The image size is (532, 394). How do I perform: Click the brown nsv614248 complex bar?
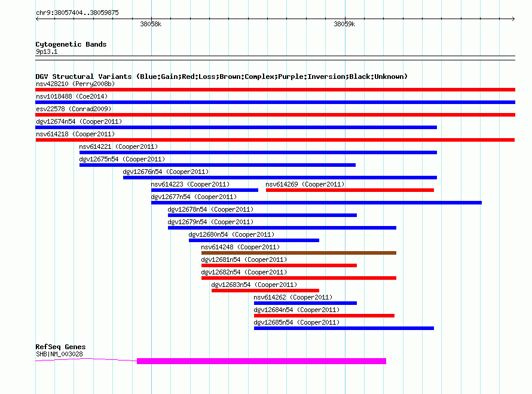(x=299, y=253)
